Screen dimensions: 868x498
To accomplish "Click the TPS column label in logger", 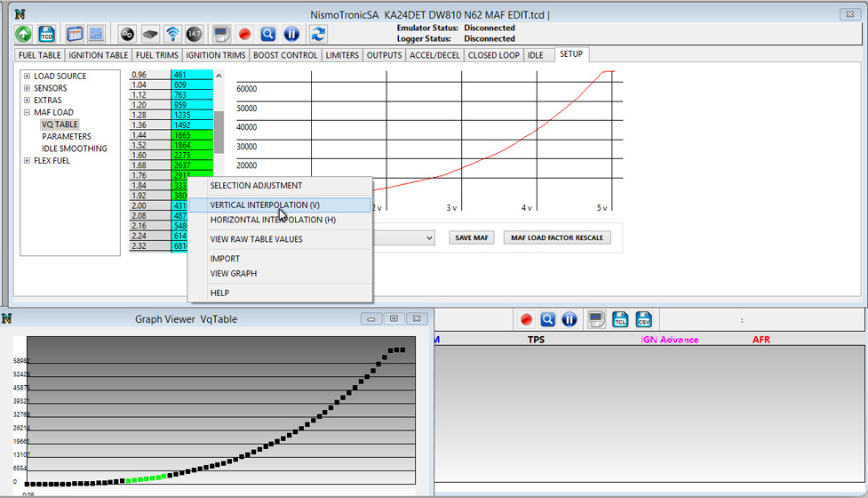I will tap(536, 340).
